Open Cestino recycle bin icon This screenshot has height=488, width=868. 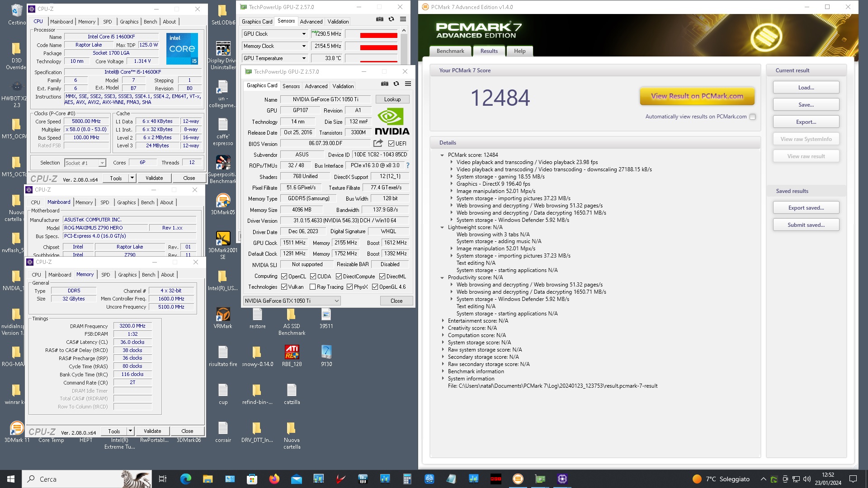(17, 14)
